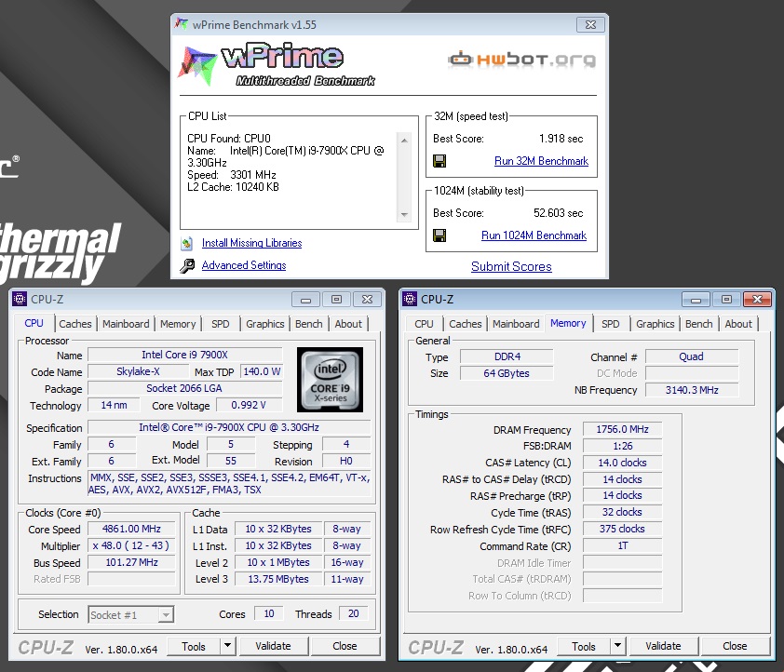Switch to Memory tab in left CPU-Z
Image resolution: width=784 pixels, height=672 pixels.
178,324
